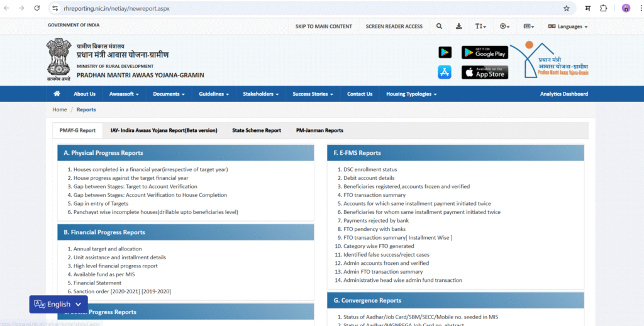
Task: Switch to State Scheme Report tab
Action: click(x=257, y=130)
